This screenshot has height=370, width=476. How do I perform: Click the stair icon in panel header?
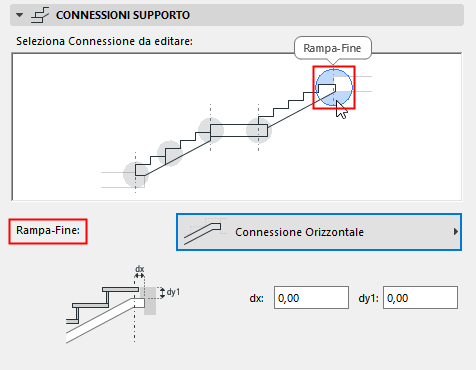40,15
